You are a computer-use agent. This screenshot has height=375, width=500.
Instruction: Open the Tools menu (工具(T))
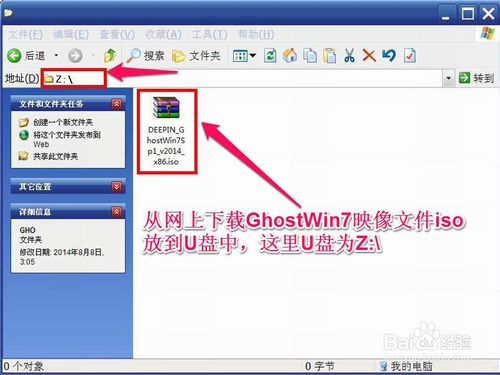(209, 34)
